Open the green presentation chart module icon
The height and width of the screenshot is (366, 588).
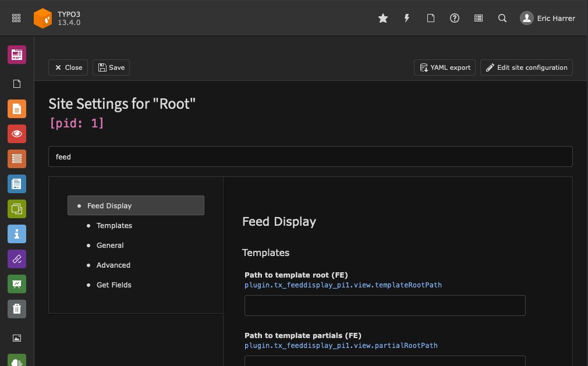pos(17,284)
